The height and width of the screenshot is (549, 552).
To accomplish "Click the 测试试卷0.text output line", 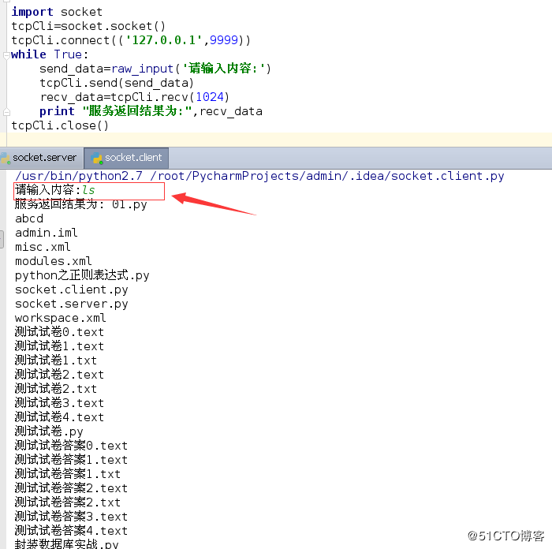I will click(x=59, y=332).
